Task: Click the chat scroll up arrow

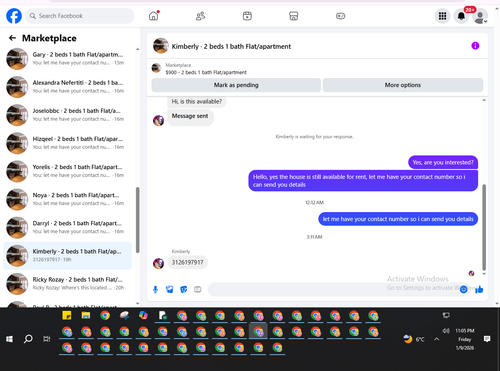Action: [484, 100]
